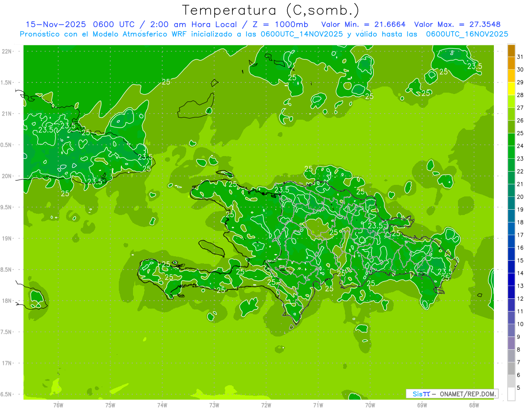This screenshot has height=411, width=532.
Task: Click the "76W" longitude axis label
Action: 58,405
